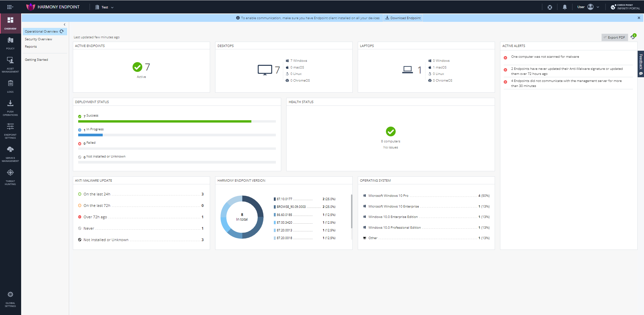644x315 pixels.
Task: Open the Logs section
Action: pyautogui.click(x=10, y=87)
